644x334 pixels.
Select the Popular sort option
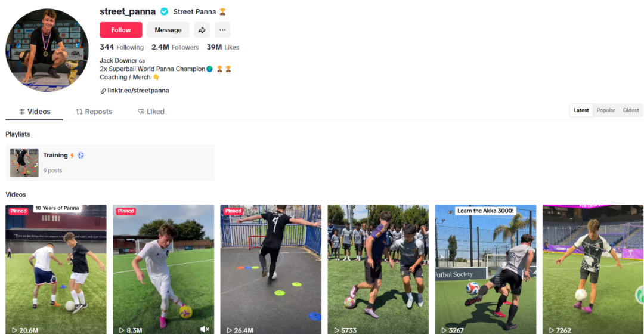(605, 110)
